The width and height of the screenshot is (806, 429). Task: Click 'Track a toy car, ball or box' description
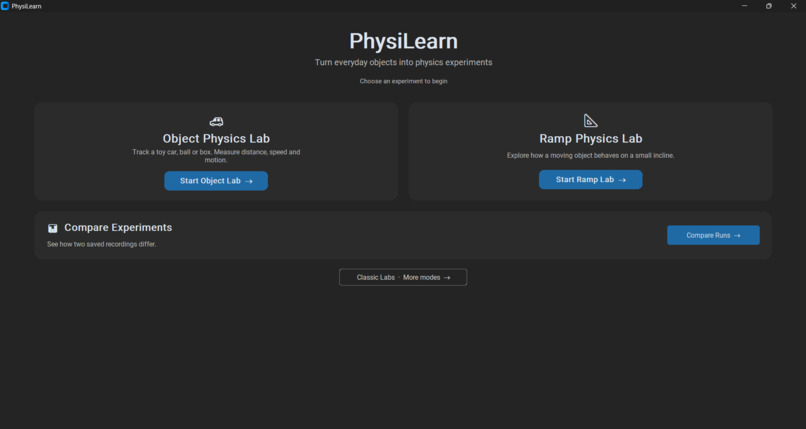(216, 156)
